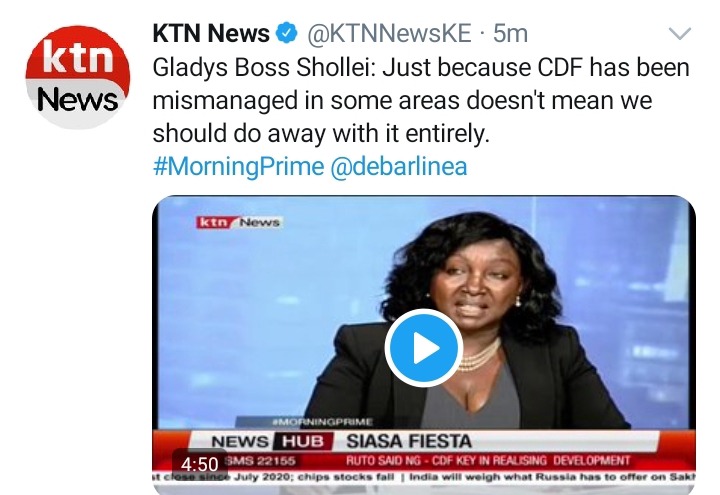Visit the @KTNNewsKE handle

click(389, 33)
